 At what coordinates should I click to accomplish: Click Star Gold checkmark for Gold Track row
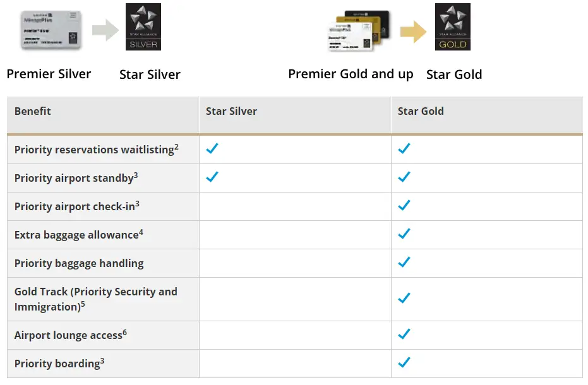(404, 299)
